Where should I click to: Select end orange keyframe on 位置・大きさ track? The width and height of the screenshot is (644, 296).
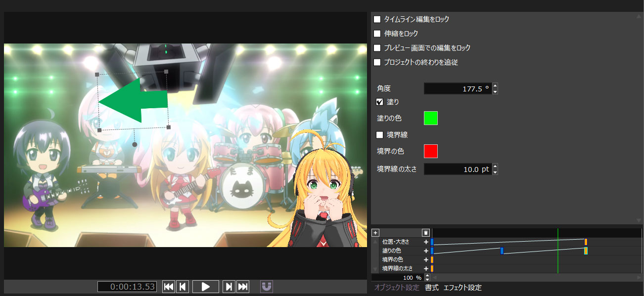pos(586,242)
